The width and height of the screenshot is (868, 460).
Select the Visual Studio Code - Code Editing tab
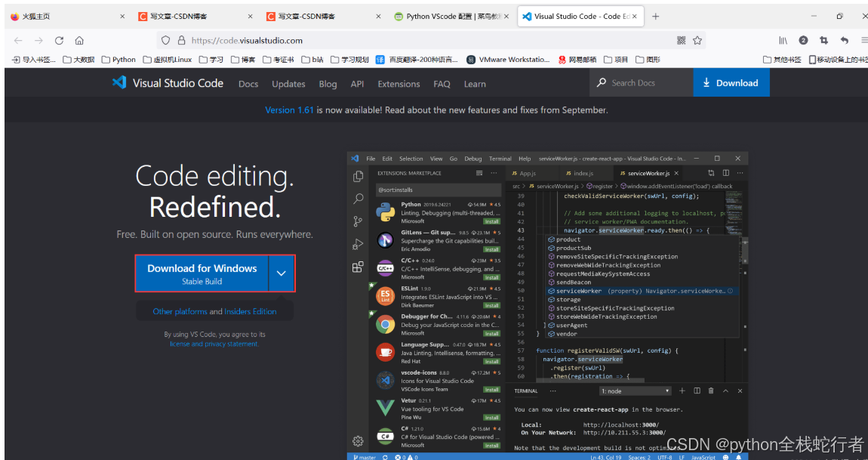pyautogui.click(x=580, y=17)
